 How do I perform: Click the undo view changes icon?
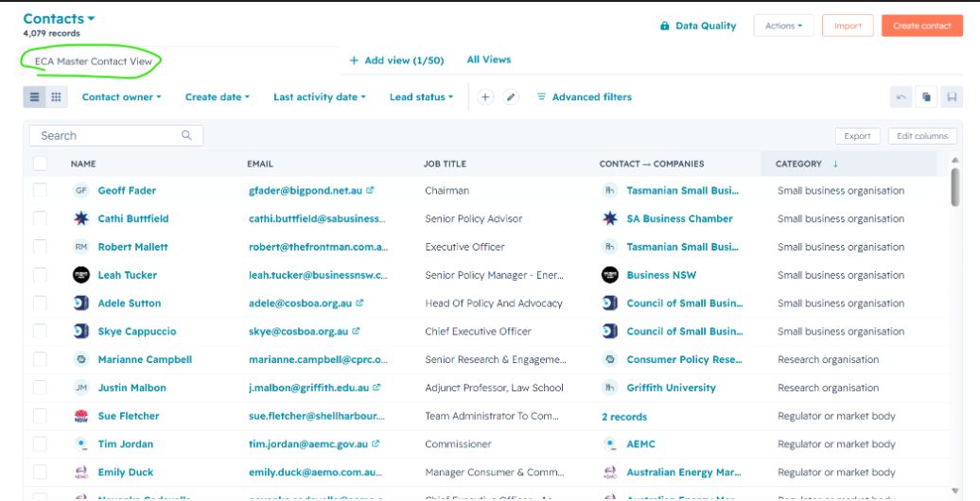click(901, 96)
